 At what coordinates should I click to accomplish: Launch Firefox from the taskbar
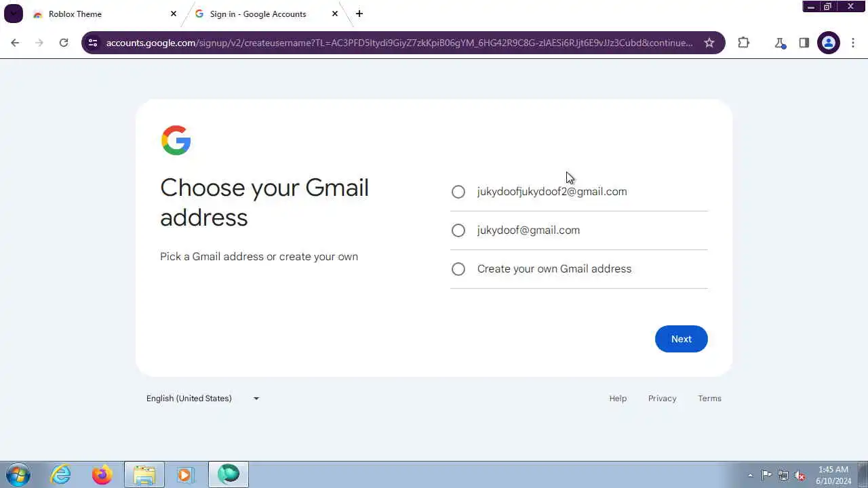[x=102, y=474]
